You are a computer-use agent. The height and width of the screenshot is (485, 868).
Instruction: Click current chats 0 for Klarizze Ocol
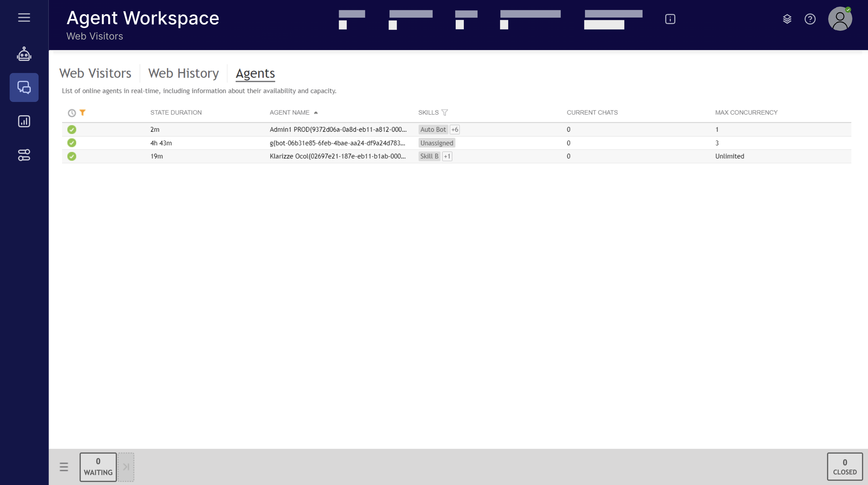coord(568,156)
